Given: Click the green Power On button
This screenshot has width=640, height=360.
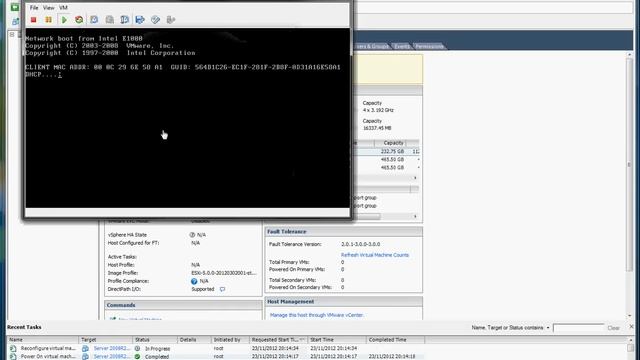Looking at the screenshot, I should (x=64, y=20).
